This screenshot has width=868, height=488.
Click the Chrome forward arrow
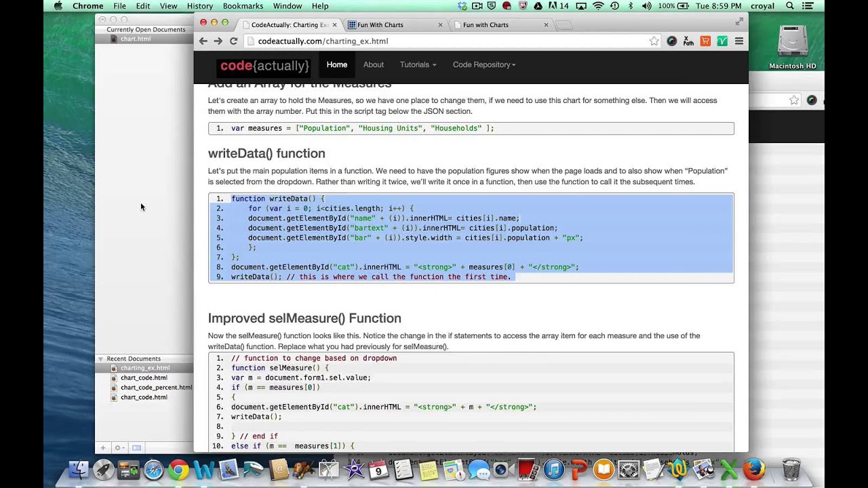click(x=218, y=41)
